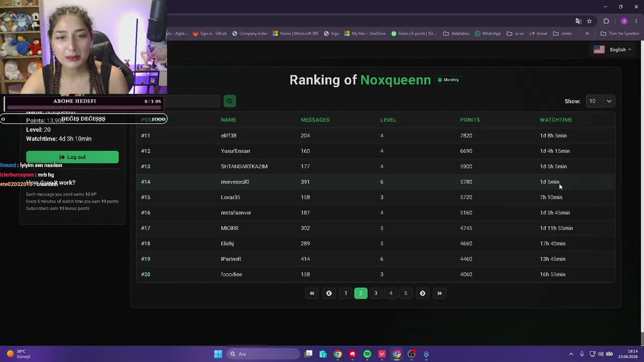The image size is (644, 362).
Task: Open Spotify from the taskbar
Action: click(367, 354)
